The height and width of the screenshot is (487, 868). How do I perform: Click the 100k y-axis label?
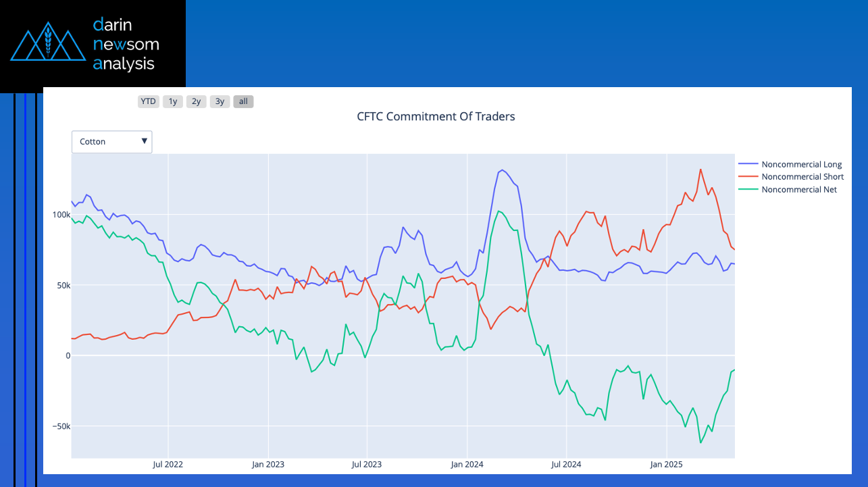(61, 215)
